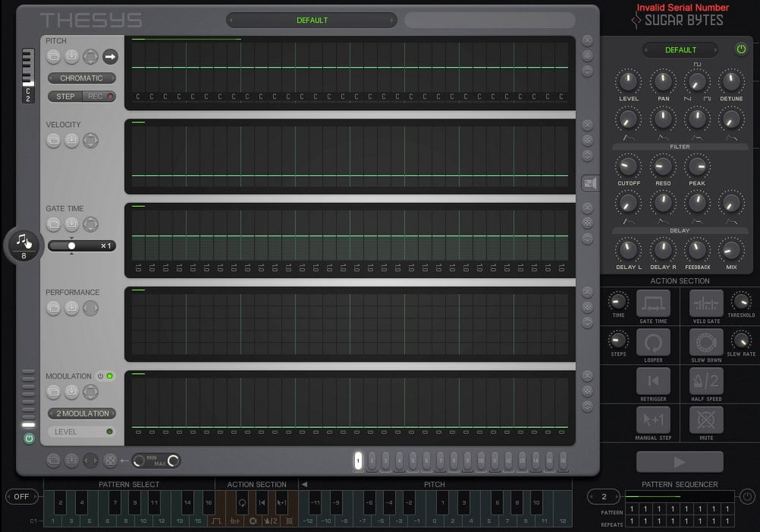760x532 pixels.
Task: Open the 2 MODULATION selector
Action: 81,413
